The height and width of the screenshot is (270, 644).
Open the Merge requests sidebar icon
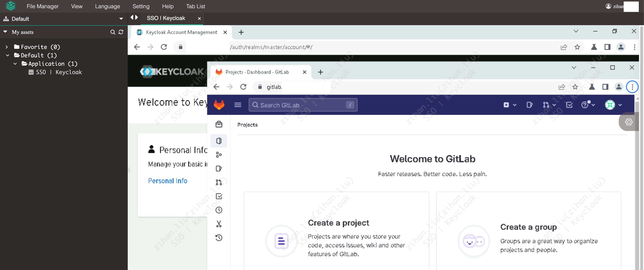[219, 182]
